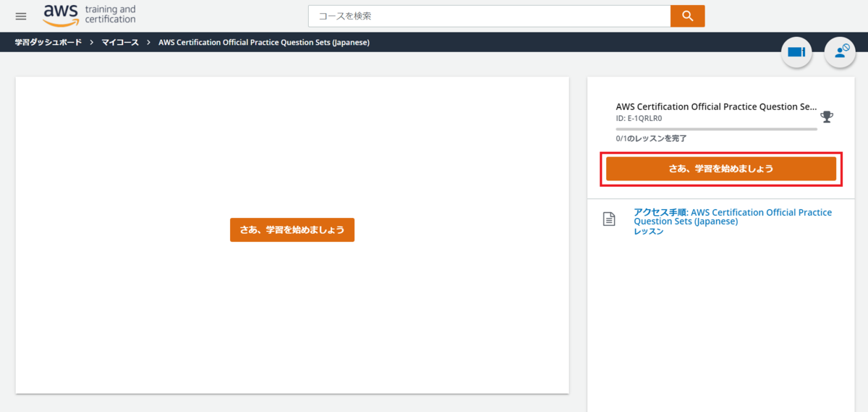Start learning with the sidebar orange button

(x=721, y=169)
